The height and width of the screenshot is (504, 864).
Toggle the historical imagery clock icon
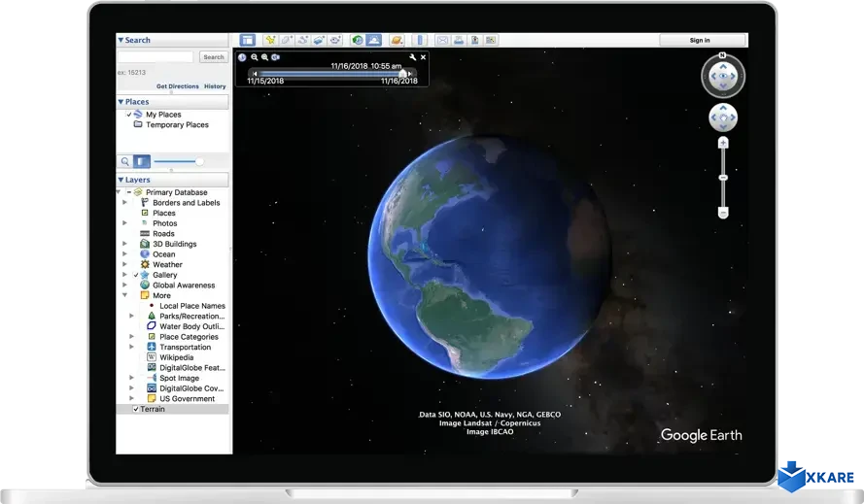(x=358, y=40)
